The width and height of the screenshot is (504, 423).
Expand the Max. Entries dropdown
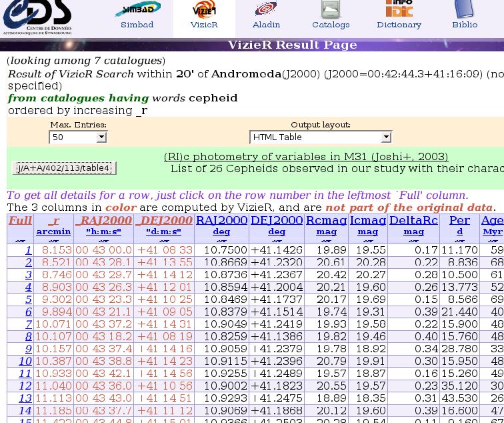coord(78,137)
